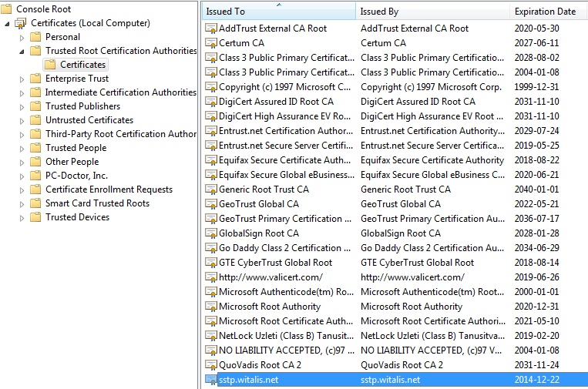Select the certificate icon of sstp.witalis.net
This screenshot has width=588, height=389.
pyautogui.click(x=211, y=379)
